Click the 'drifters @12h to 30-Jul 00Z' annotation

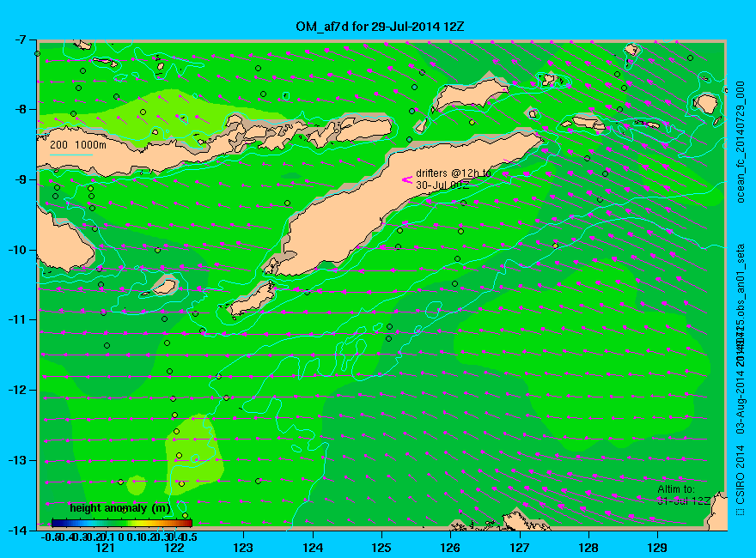454,179
